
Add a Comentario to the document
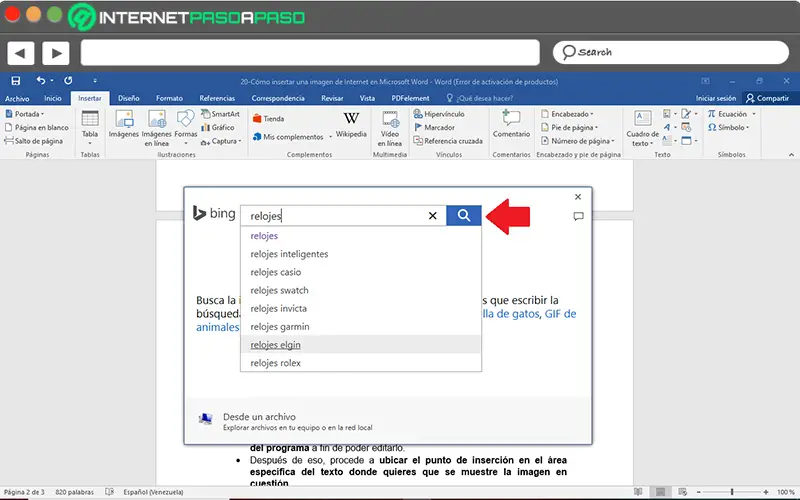511,124
